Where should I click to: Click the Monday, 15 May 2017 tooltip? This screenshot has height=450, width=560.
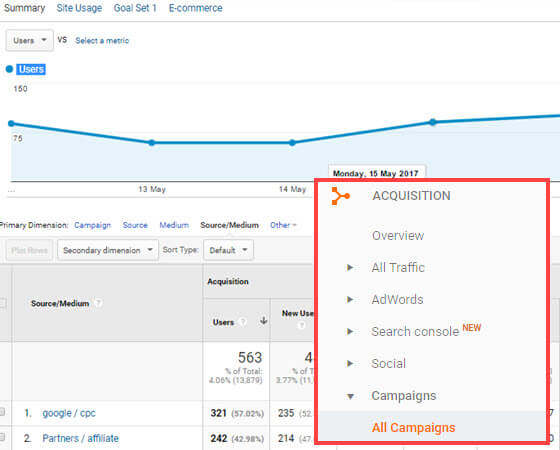pyautogui.click(x=376, y=173)
